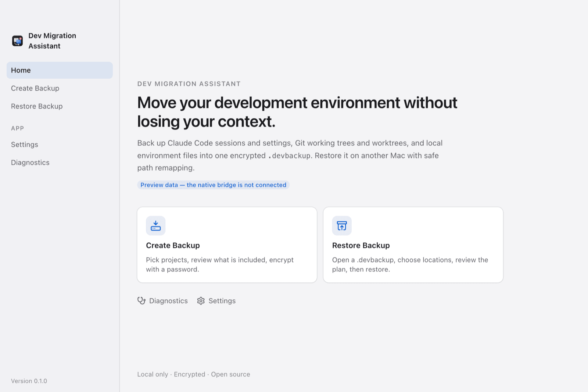Viewport: 588px width, 392px height.
Task: Open the Restore Backup card title
Action: [361, 245]
